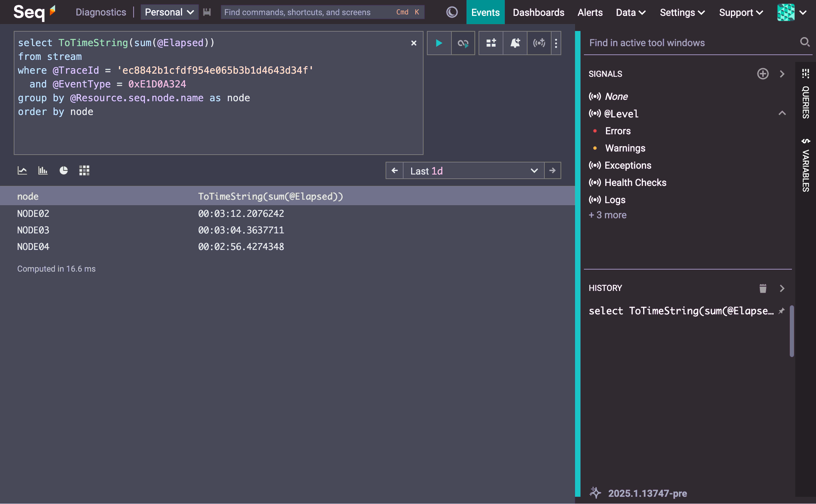
Task: Open the Personal workspace dropdown
Action: 169,12
